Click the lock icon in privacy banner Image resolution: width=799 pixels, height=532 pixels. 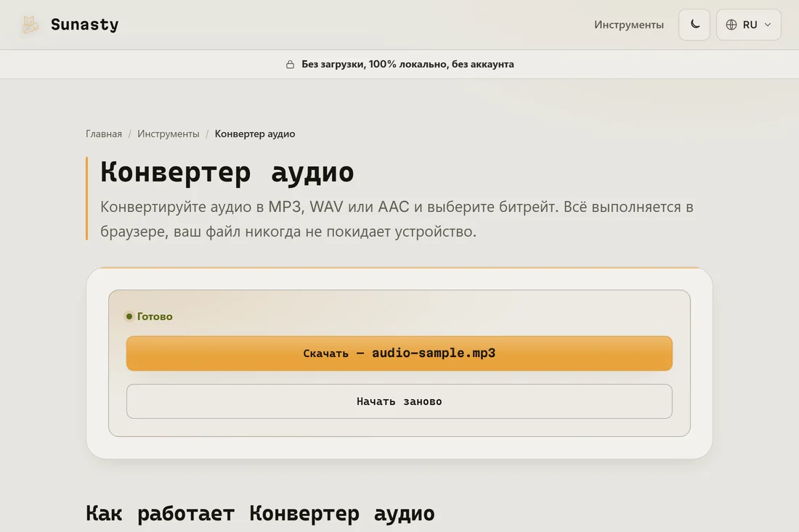[x=290, y=64]
